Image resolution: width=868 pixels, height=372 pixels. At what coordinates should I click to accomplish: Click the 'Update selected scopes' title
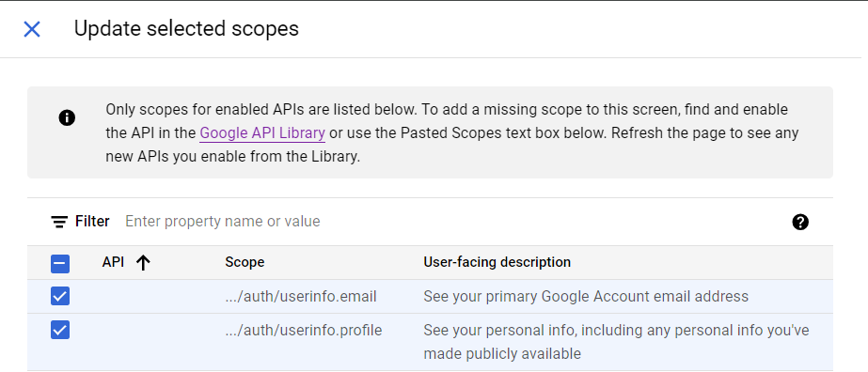[186, 29]
